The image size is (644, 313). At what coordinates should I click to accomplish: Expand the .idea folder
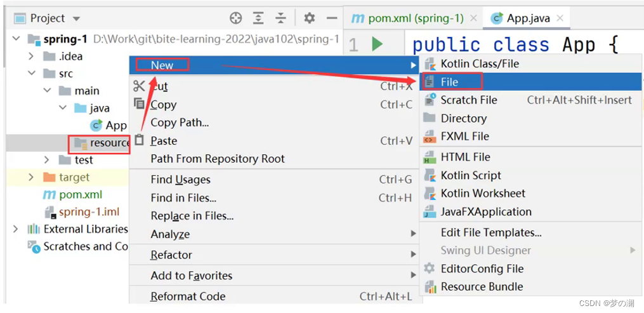[x=31, y=57]
